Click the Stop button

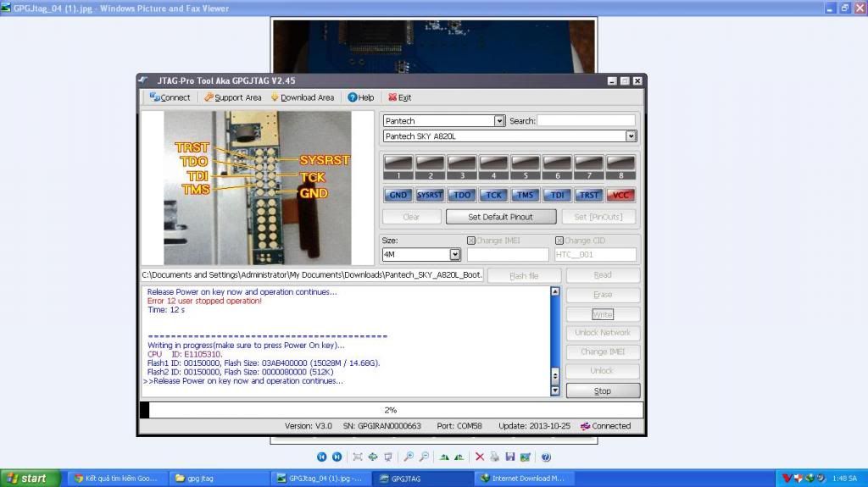pyautogui.click(x=603, y=390)
